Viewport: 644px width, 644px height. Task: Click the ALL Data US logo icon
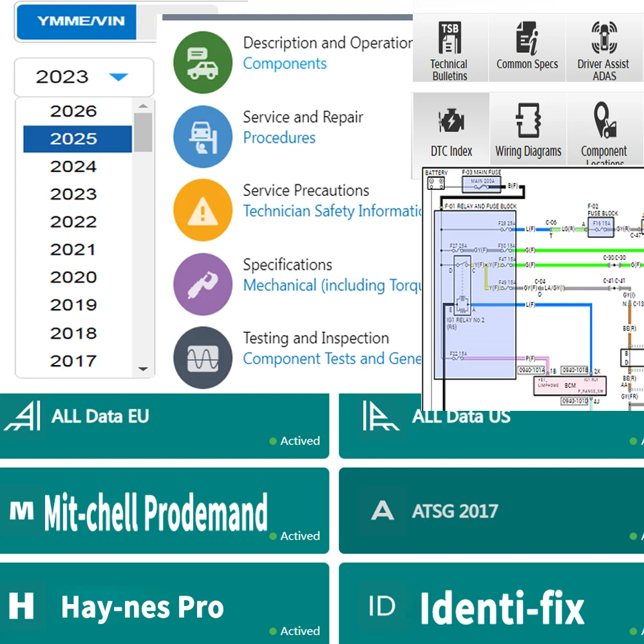click(x=381, y=416)
